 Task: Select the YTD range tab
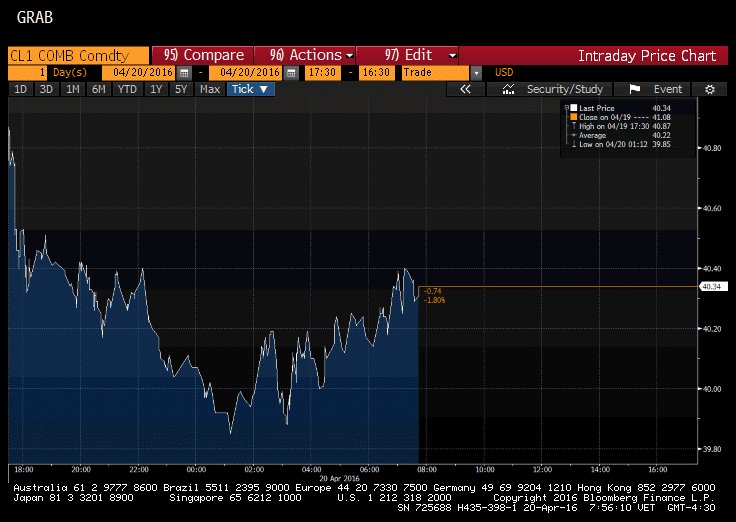127,89
